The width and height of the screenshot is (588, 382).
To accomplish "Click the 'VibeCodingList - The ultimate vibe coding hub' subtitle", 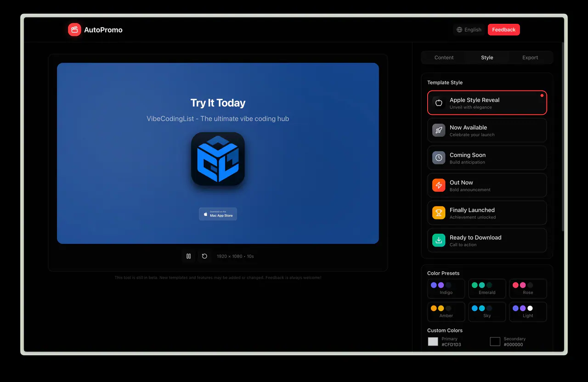I will click(x=218, y=119).
